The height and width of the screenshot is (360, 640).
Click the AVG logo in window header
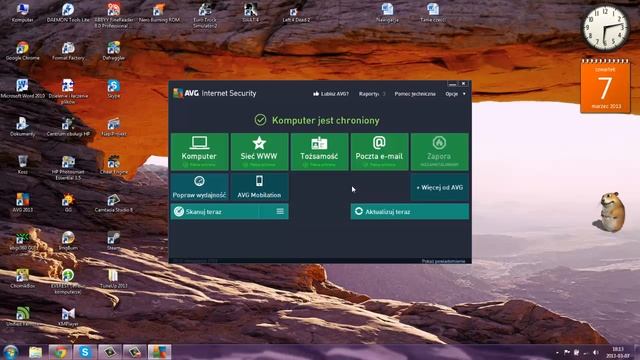[186, 93]
